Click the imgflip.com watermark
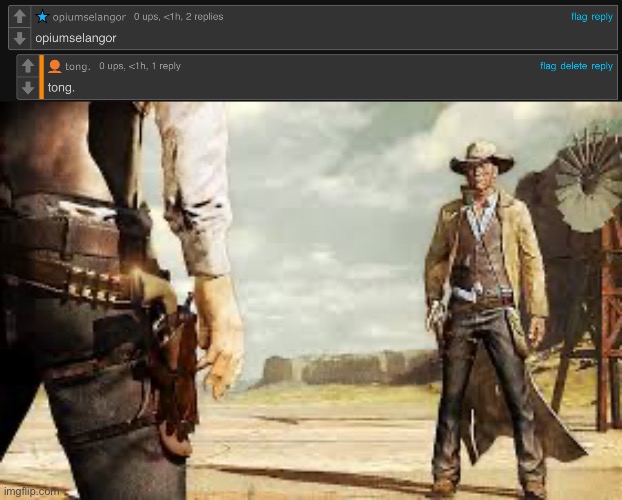This screenshot has height=500, width=622. (x=30, y=491)
